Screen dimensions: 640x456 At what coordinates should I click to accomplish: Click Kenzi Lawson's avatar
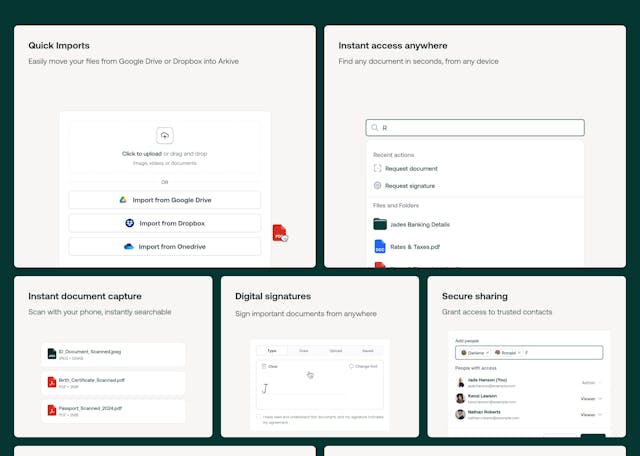(x=460, y=398)
